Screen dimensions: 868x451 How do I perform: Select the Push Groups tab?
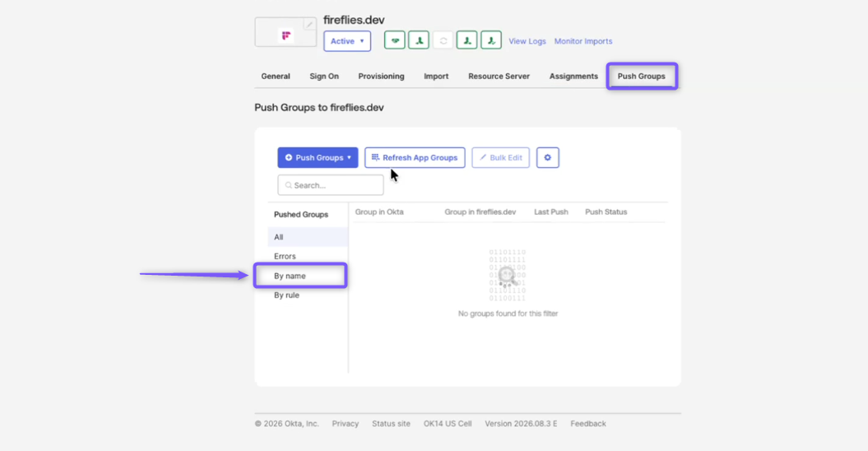642,76
